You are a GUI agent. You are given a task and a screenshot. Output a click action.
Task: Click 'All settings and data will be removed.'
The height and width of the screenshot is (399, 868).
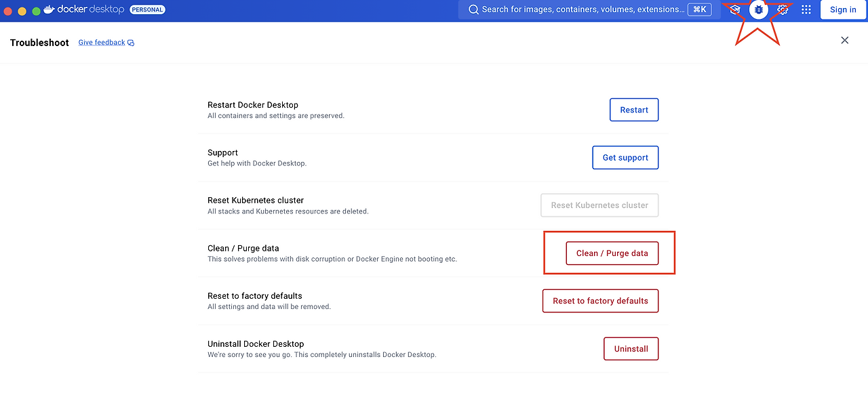(x=269, y=307)
